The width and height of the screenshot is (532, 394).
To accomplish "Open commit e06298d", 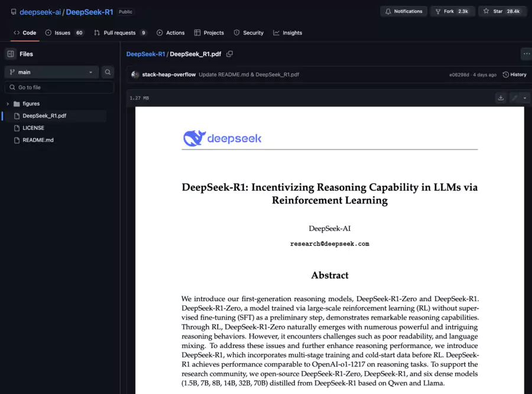I will pos(459,74).
